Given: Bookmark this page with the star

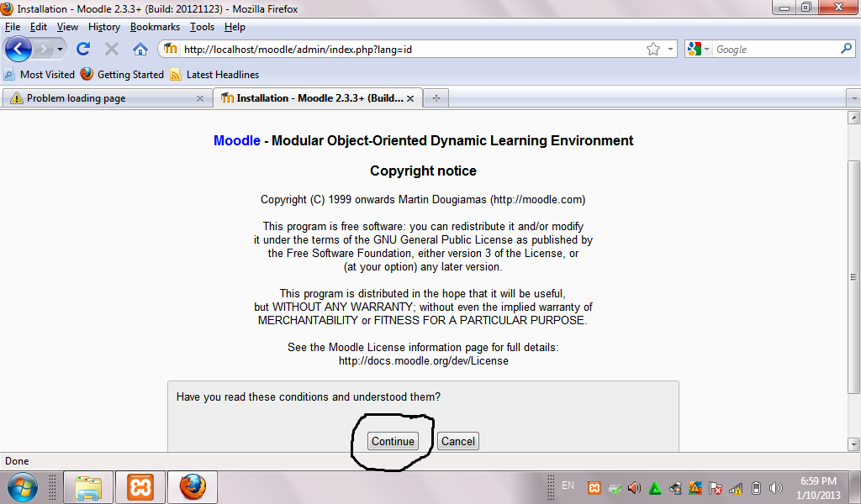Looking at the screenshot, I should [x=652, y=50].
